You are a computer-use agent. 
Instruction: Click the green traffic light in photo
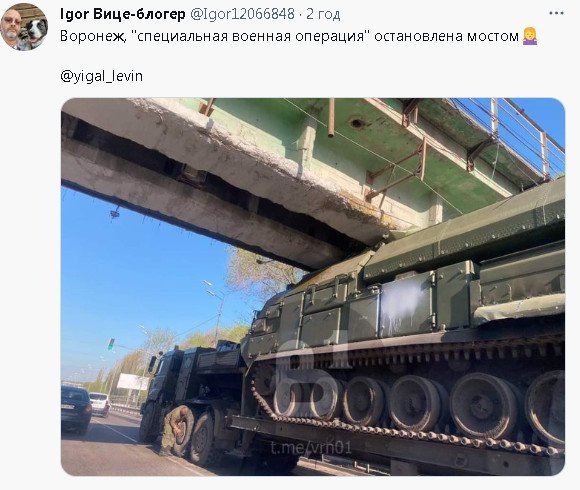click(x=111, y=344)
